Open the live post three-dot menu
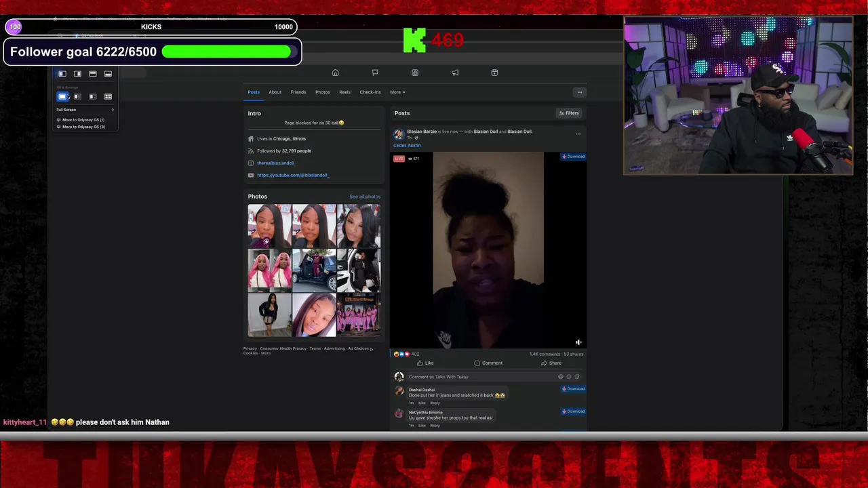Viewport: 868px width, 488px height. coord(578,134)
